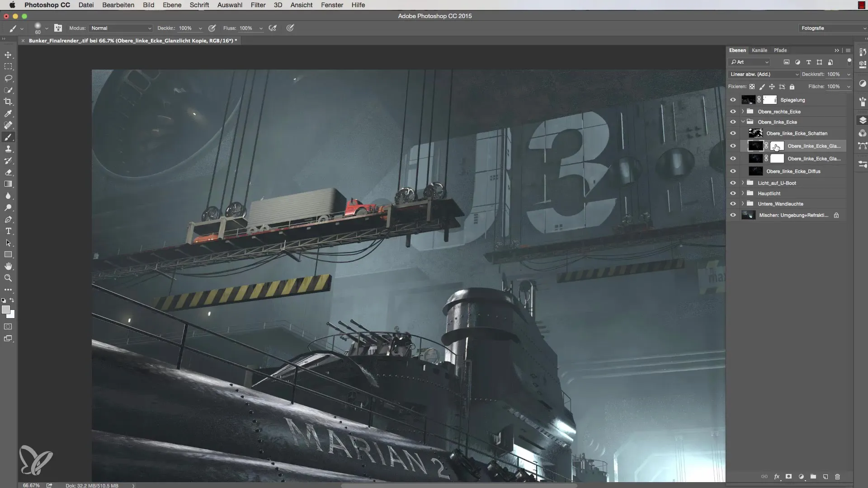Click the Delete layer trash icon
The image size is (868, 488).
pyautogui.click(x=837, y=477)
